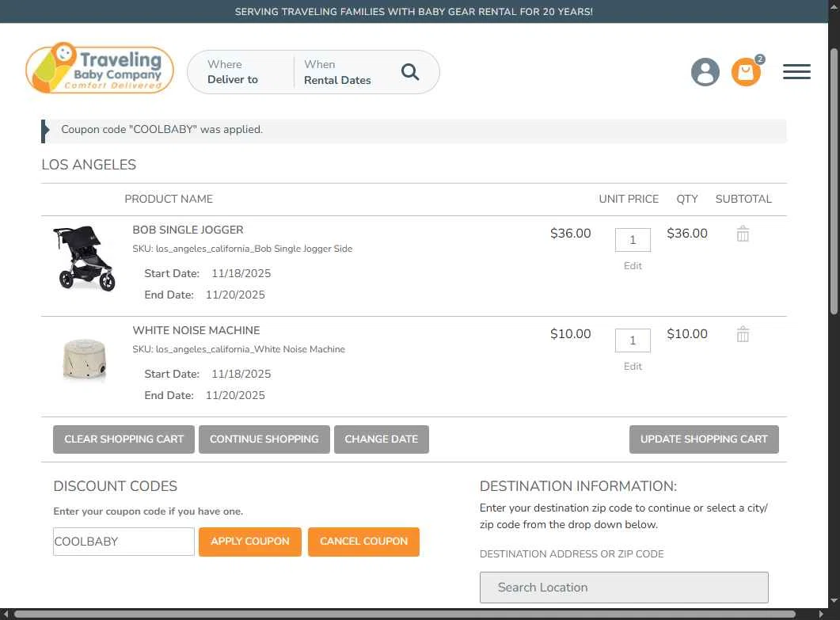
Task: Click the search magnifier icon
Action: 410,72
